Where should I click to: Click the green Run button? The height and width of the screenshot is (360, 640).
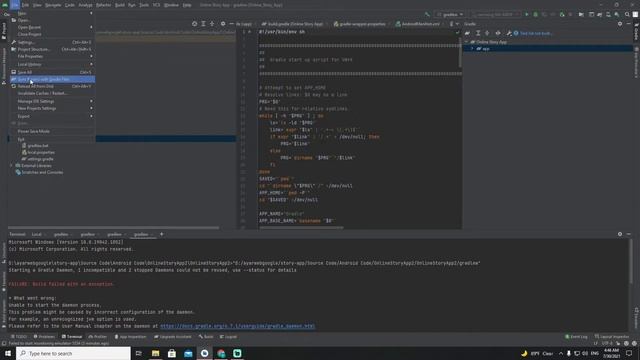pyautogui.click(x=527, y=14)
